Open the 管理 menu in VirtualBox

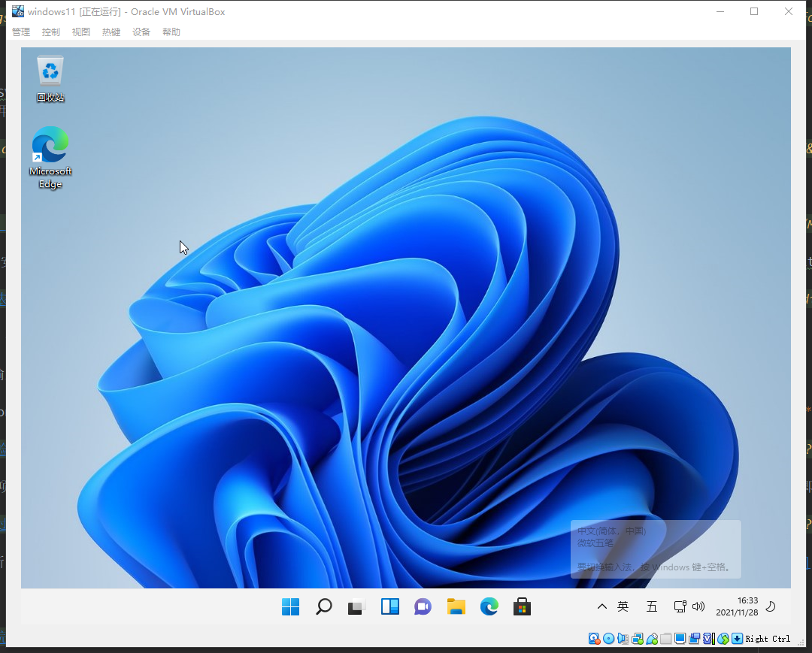click(21, 32)
